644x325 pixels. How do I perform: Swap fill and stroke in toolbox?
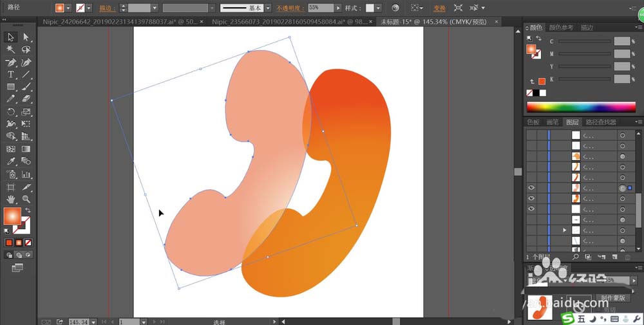point(28,210)
